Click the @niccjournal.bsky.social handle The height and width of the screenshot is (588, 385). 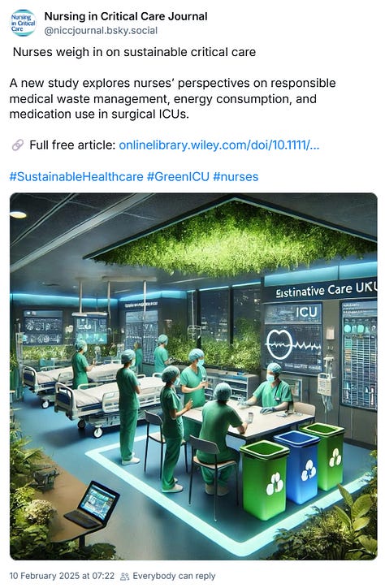pos(101,30)
